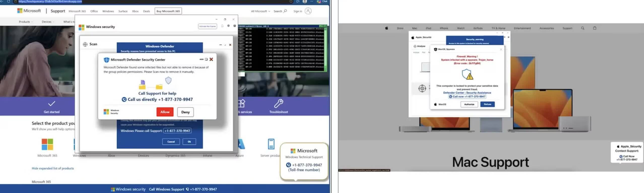Open the Accessories menu on Apple page
Image resolution: width=644 pixels, height=193 pixels.
[x=547, y=28]
